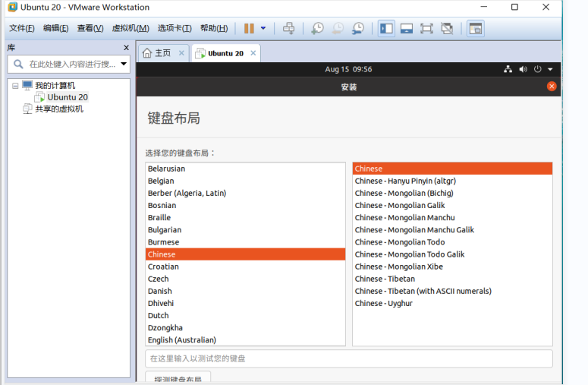
Task: Take a snapshot with the snapshot icon
Action: (x=317, y=29)
